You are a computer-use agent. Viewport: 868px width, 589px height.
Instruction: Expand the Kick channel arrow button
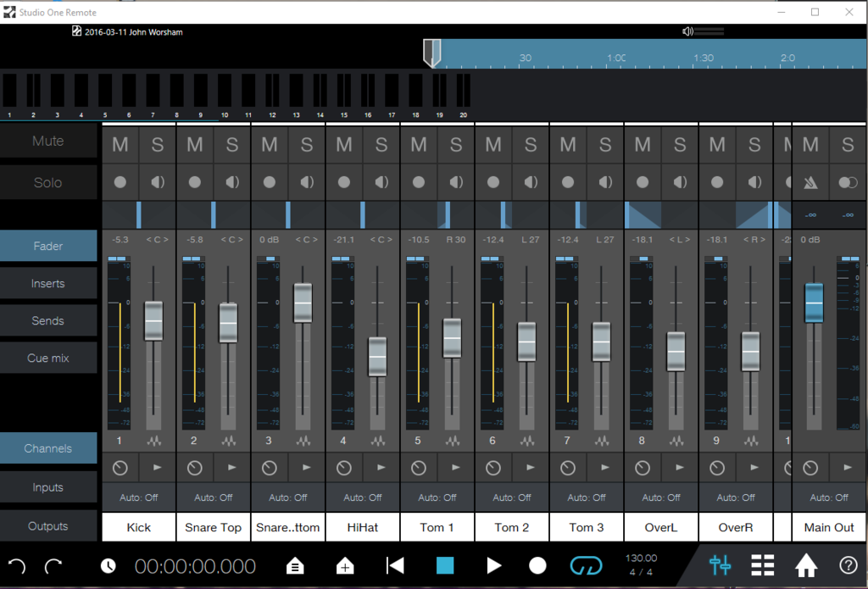(x=158, y=467)
